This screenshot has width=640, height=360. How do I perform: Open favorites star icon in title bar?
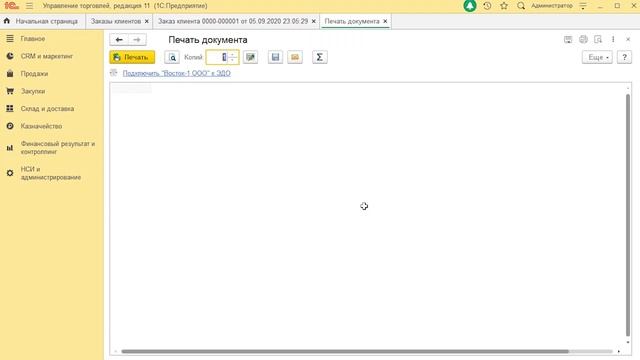tap(504, 6)
